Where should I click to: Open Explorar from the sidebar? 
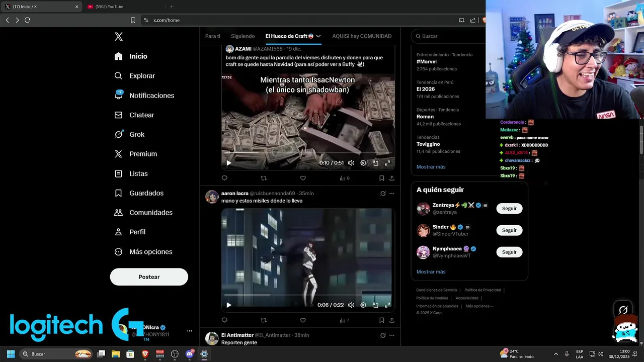pyautogui.click(x=134, y=76)
